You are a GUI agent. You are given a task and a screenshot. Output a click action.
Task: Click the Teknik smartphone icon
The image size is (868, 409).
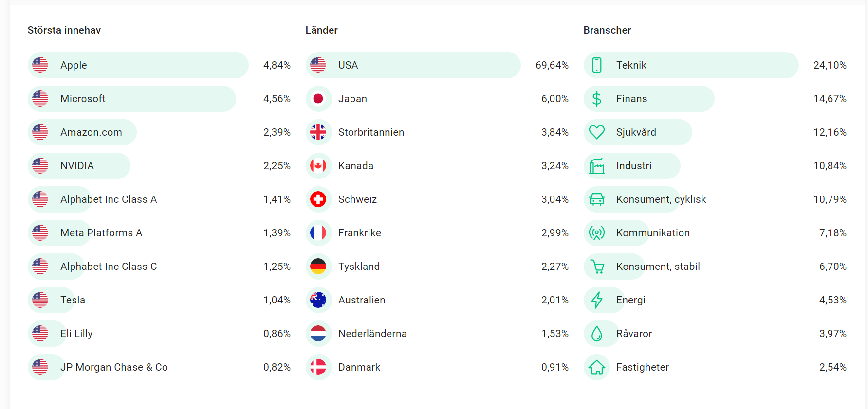pos(596,65)
